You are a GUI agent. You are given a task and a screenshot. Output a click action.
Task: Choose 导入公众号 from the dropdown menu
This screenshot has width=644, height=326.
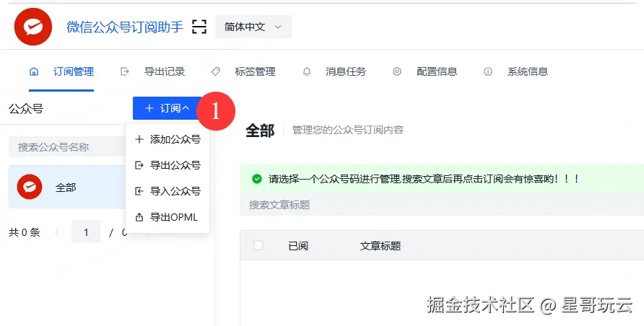point(167,191)
